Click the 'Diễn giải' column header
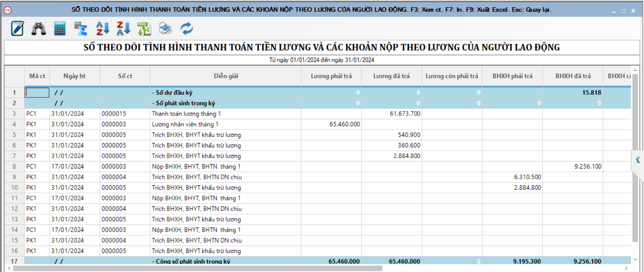The width and height of the screenshot is (644, 272). pos(226,76)
